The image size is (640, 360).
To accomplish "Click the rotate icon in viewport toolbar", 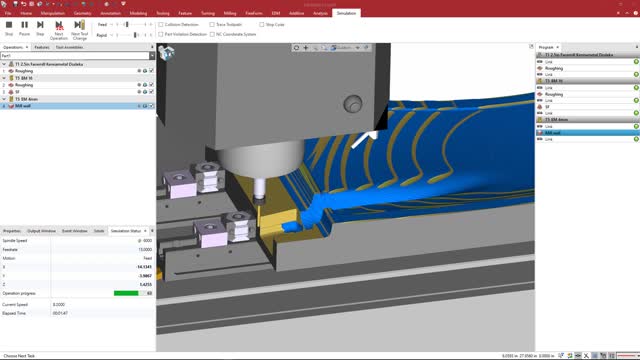I will [296, 48].
